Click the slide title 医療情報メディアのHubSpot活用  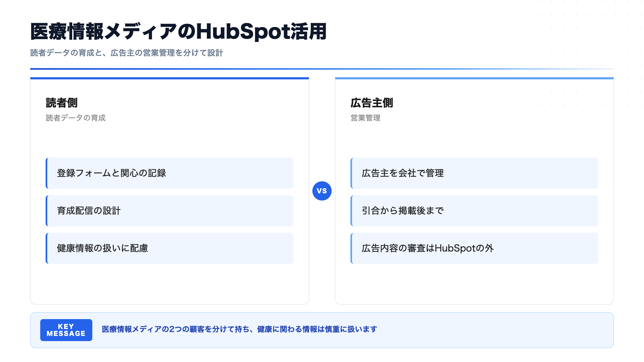178,31
